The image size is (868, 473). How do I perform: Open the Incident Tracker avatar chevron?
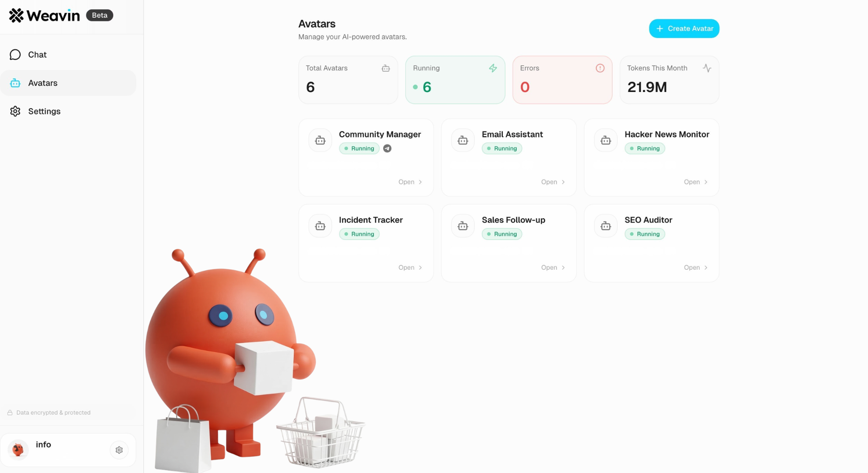(420, 268)
